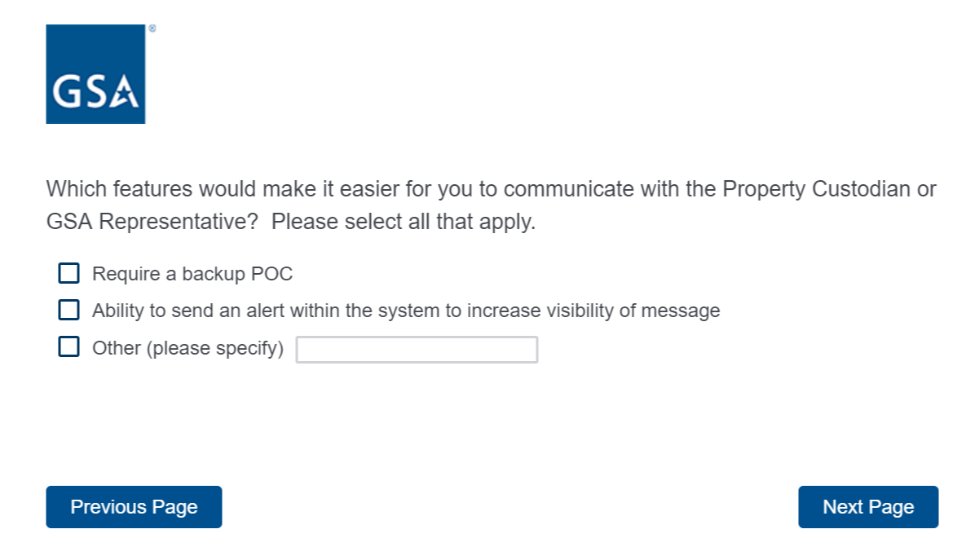Click the "Require a backup POC" label text
The width and height of the screenshot is (966, 560).
(192, 274)
